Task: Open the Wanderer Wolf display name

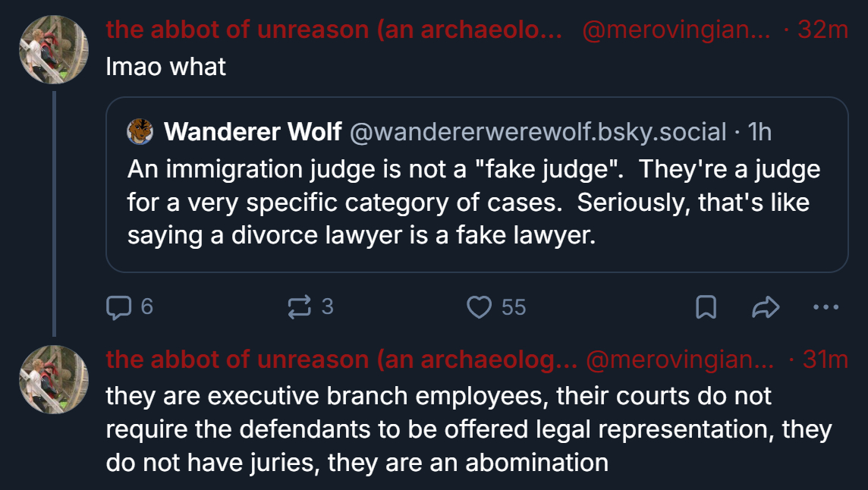Action: [253, 132]
